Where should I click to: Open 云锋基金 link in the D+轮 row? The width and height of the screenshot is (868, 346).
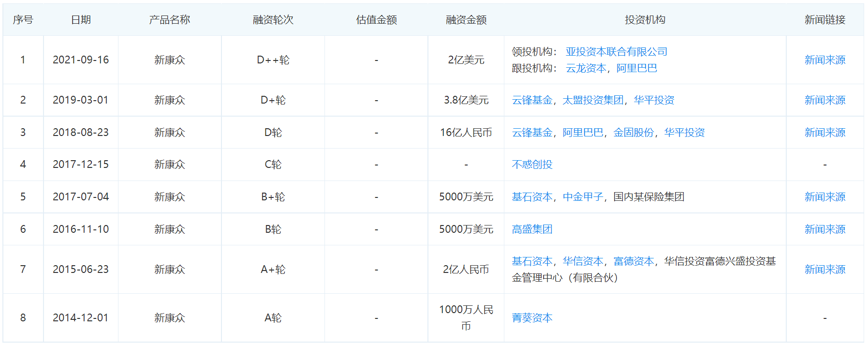[x=532, y=100]
